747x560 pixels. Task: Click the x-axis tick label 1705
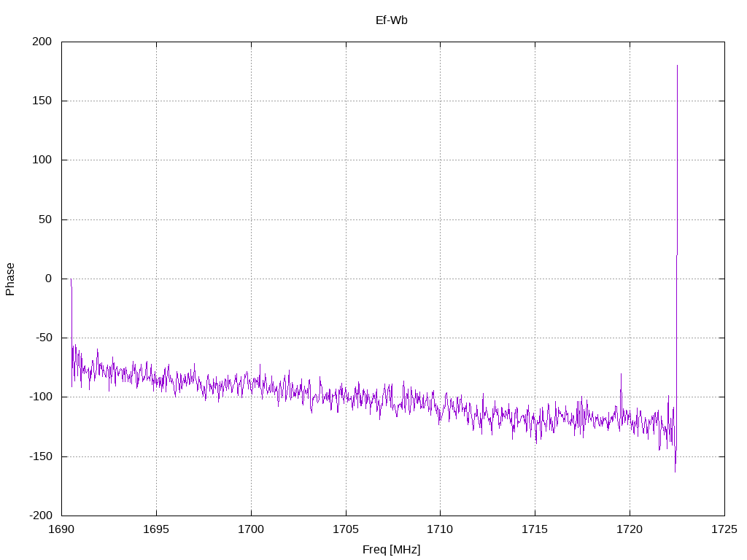346,529
